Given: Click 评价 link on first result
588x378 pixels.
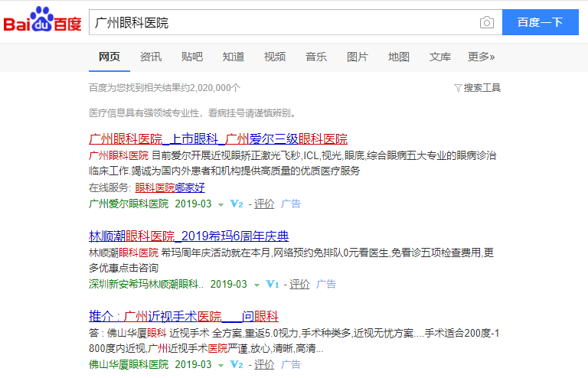Looking at the screenshot, I should tap(264, 204).
